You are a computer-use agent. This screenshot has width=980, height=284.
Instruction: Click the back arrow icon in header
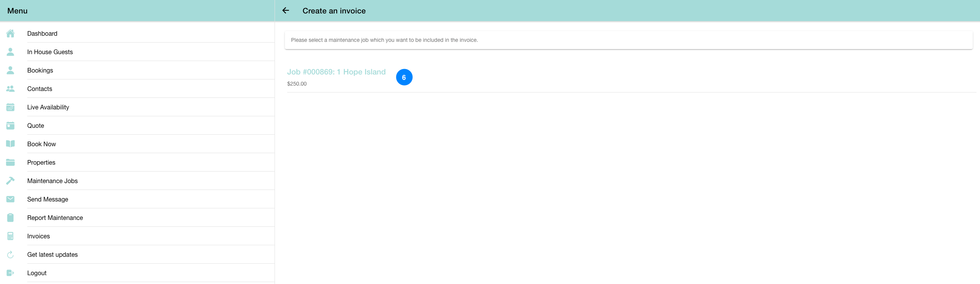pyautogui.click(x=285, y=11)
